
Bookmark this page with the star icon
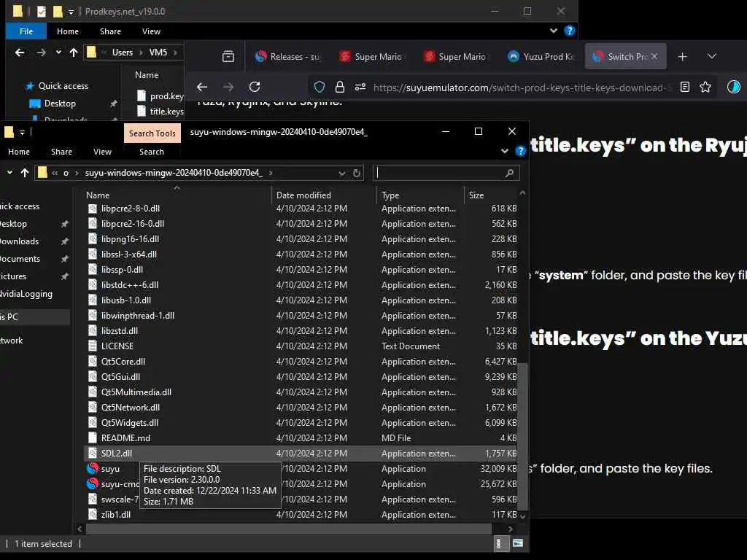(x=705, y=87)
